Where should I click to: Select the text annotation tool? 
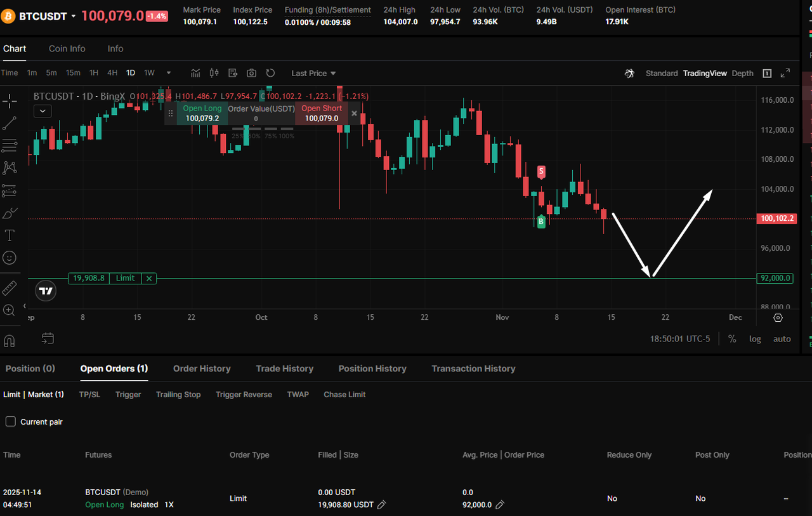pos(10,235)
